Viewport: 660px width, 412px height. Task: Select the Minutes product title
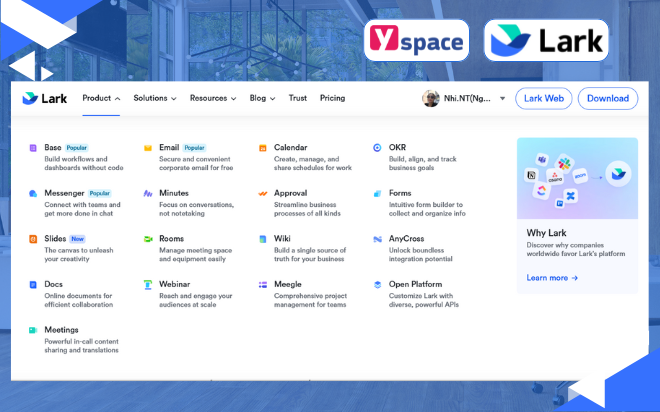tap(174, 193)
